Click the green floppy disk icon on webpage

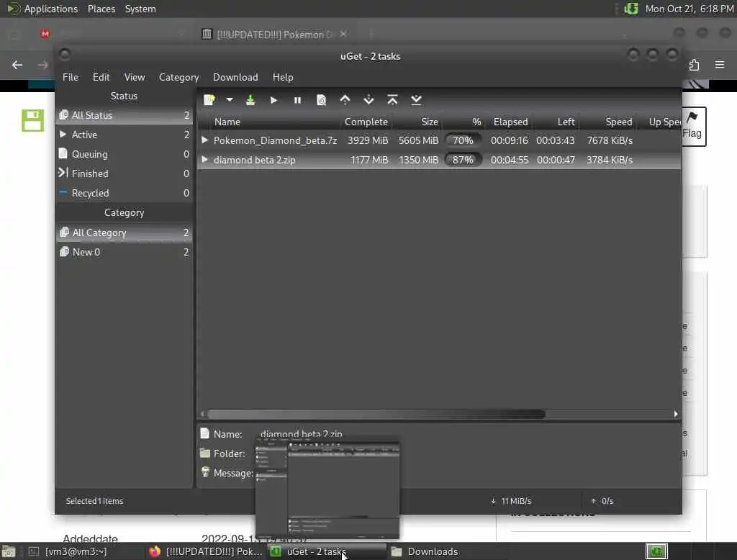pos(32,120)
